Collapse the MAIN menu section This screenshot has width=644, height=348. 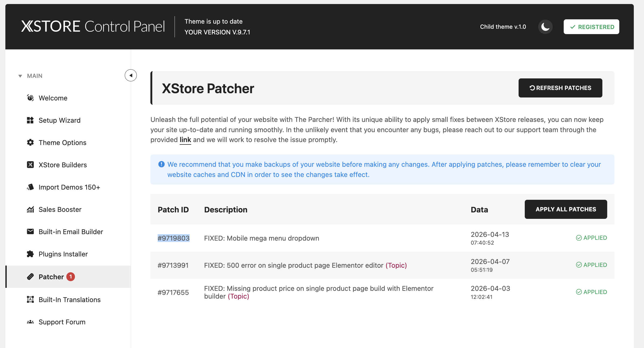coord(20,76)
